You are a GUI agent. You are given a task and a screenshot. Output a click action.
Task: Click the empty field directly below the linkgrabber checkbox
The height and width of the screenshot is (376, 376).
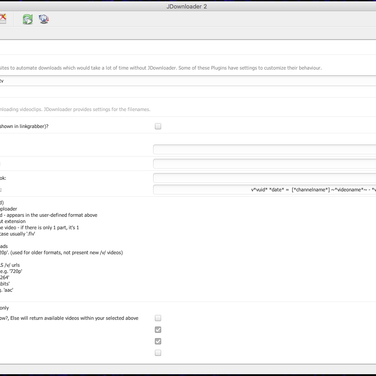point(265,149)
